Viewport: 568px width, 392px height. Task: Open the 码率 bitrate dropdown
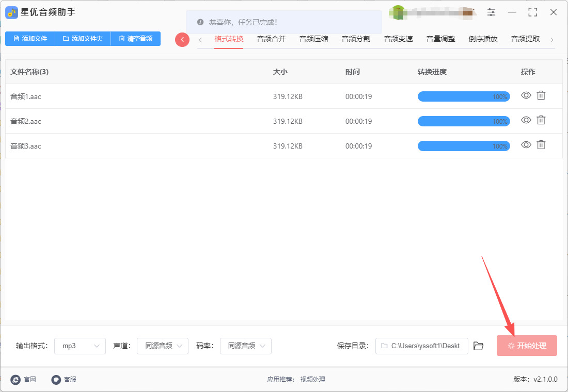(x=246, y=346)
